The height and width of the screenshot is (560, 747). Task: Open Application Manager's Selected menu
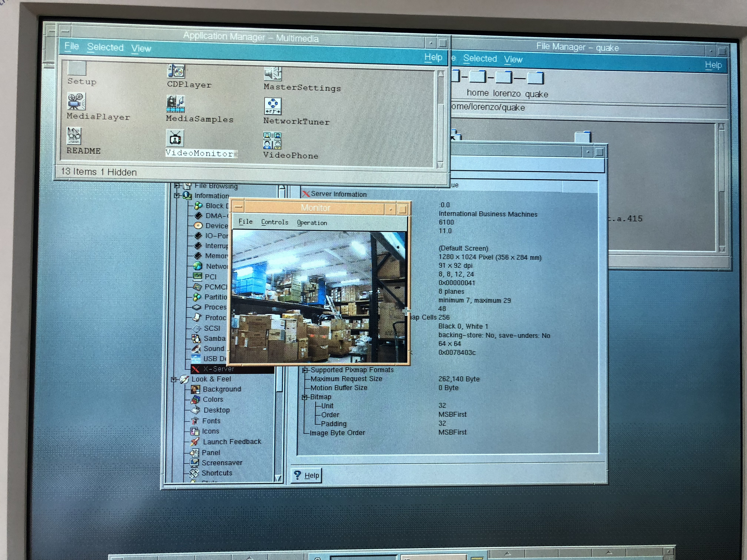105,47
